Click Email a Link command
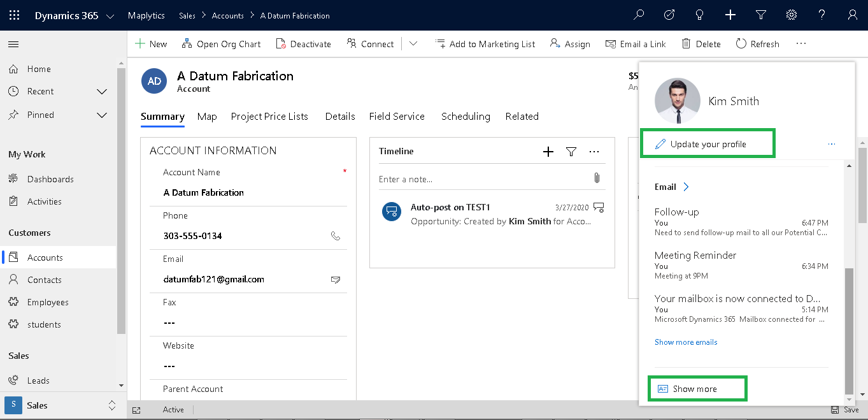The height and width of the screenshot is (420, 868). click(x=635, y=44)
